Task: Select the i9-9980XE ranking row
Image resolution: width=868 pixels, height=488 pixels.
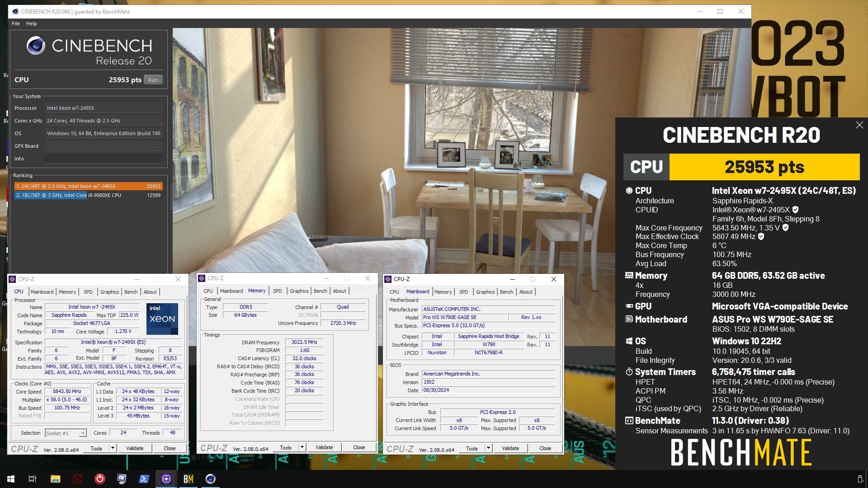Action: [x=88, y=195]
